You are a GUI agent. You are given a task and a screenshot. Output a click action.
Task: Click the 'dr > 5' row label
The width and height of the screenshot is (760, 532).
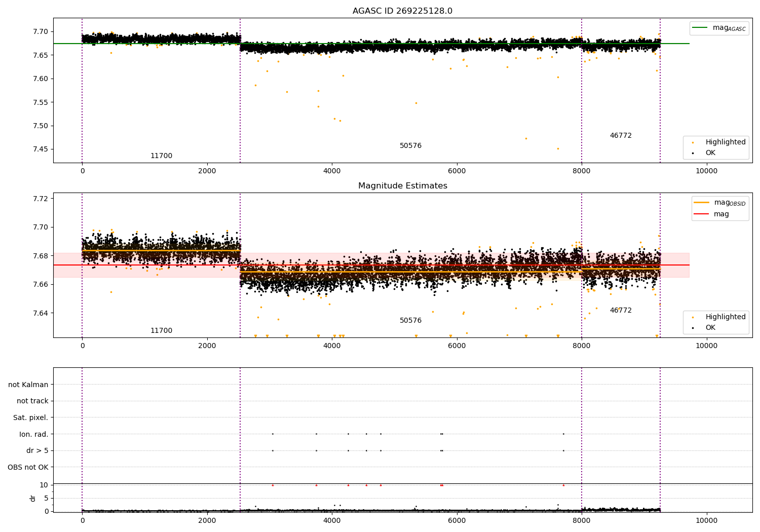click(37, 451)
